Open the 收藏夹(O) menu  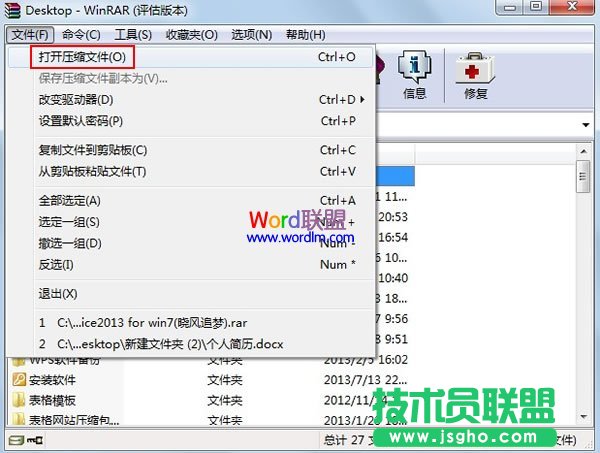192,35
